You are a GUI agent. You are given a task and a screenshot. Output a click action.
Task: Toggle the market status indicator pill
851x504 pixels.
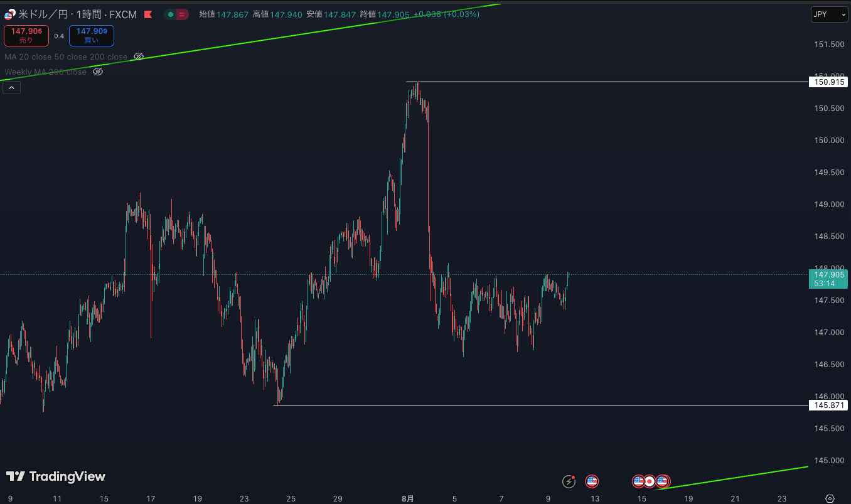point(176,14)
